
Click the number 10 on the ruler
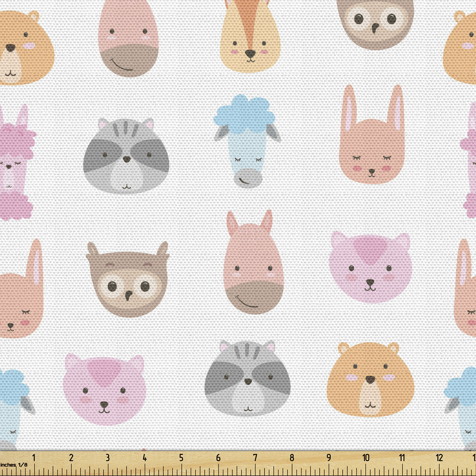pos(366,458)
